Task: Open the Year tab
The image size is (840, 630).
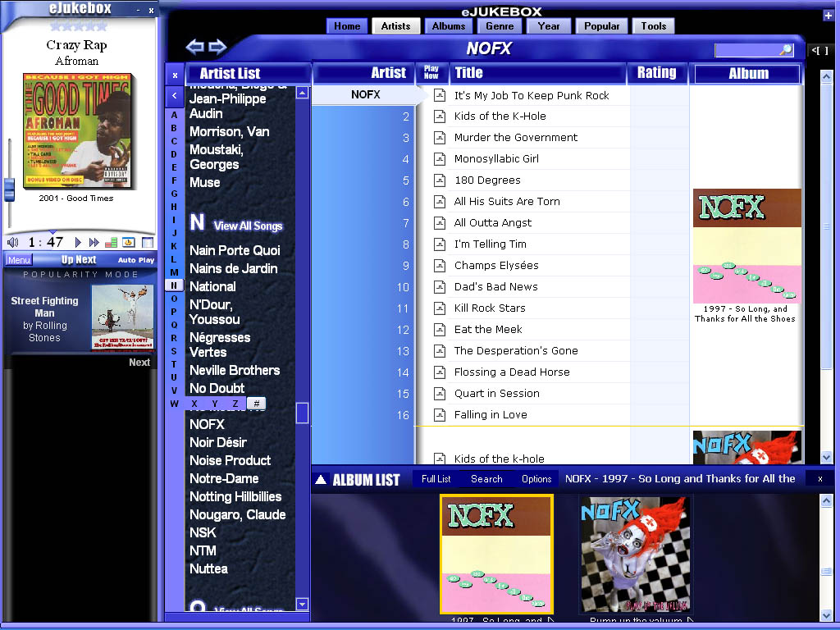Action: [549, 25]
